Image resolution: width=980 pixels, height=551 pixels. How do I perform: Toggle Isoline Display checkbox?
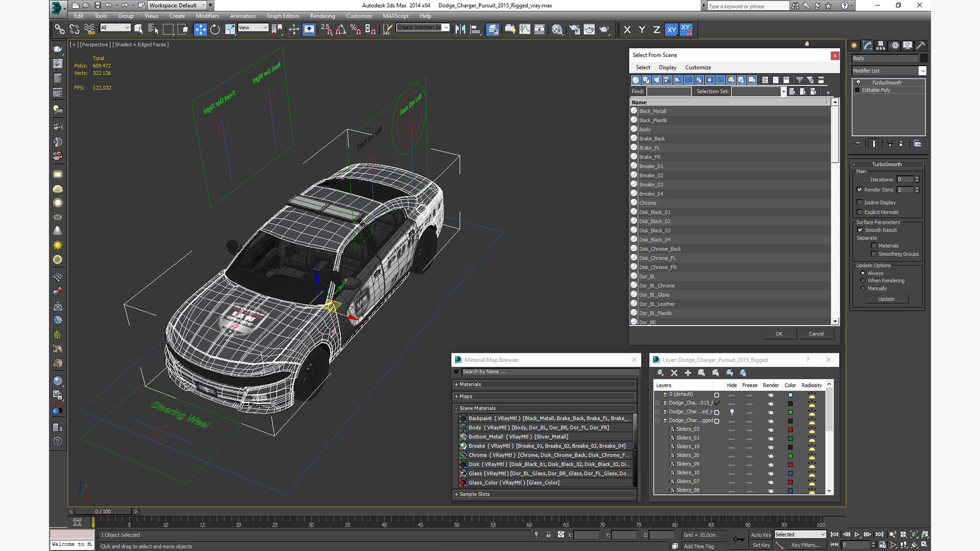click(860, 203)
